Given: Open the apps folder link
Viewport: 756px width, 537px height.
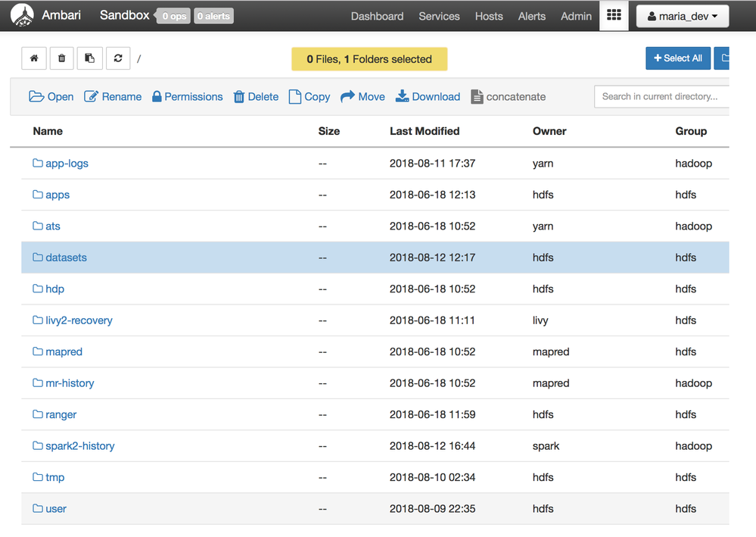Looking at the screenshot, I should coord(58,195).
